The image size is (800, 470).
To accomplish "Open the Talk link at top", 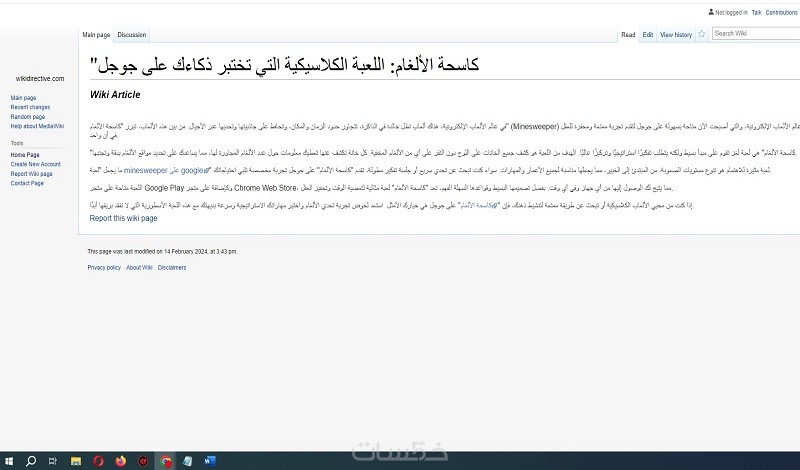I will tap(757, 13).
